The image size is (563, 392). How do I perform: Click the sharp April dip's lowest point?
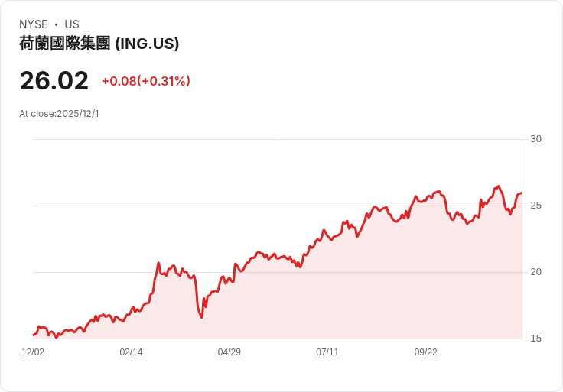[x=202, y=317]
